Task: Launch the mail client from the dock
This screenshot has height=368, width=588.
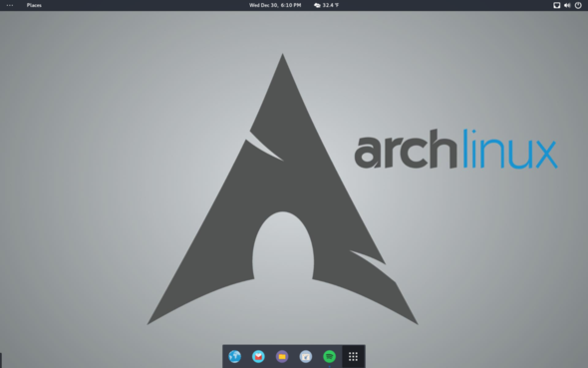Action: (x=258, y=356)
